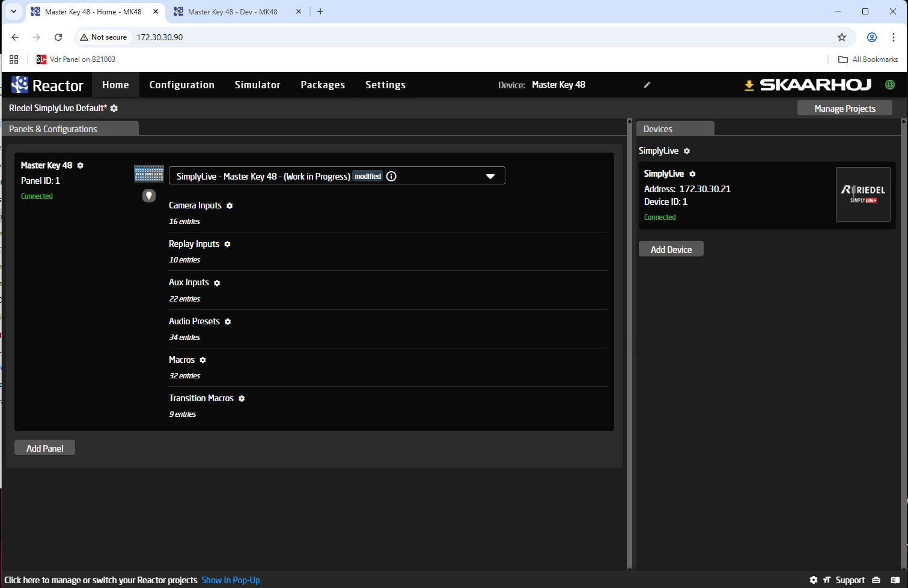Reload the browser page
908x588 pixels.
click(58, 37)
